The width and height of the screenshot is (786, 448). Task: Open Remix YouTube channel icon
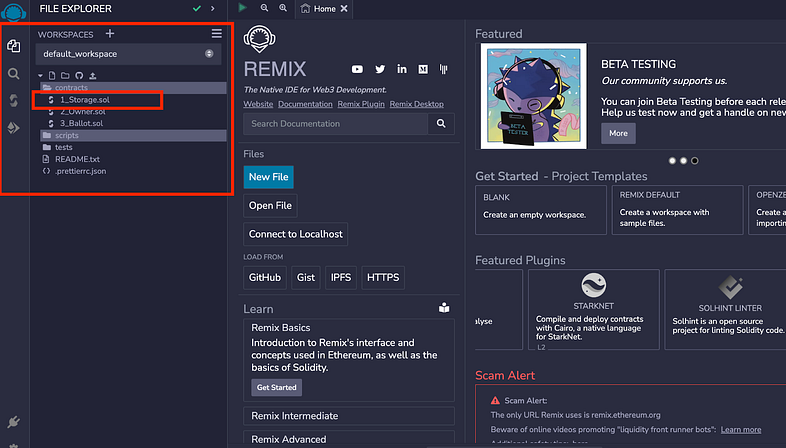coord(357,69)
